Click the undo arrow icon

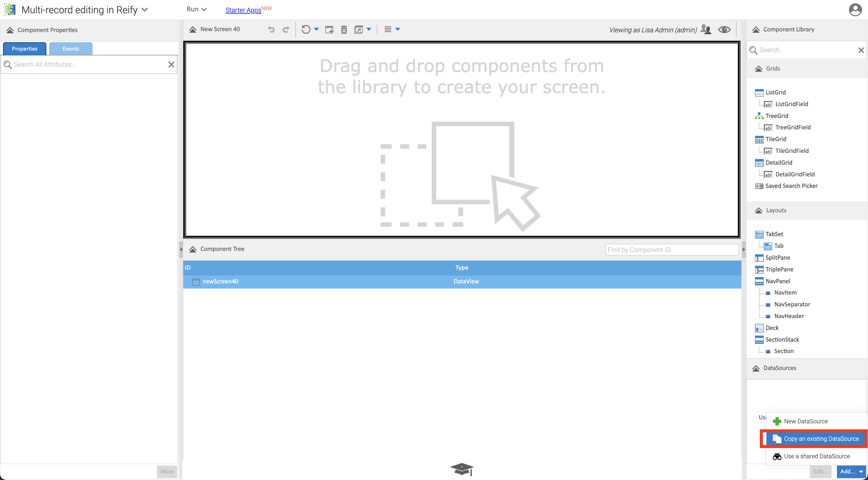(x=270, y=29)
